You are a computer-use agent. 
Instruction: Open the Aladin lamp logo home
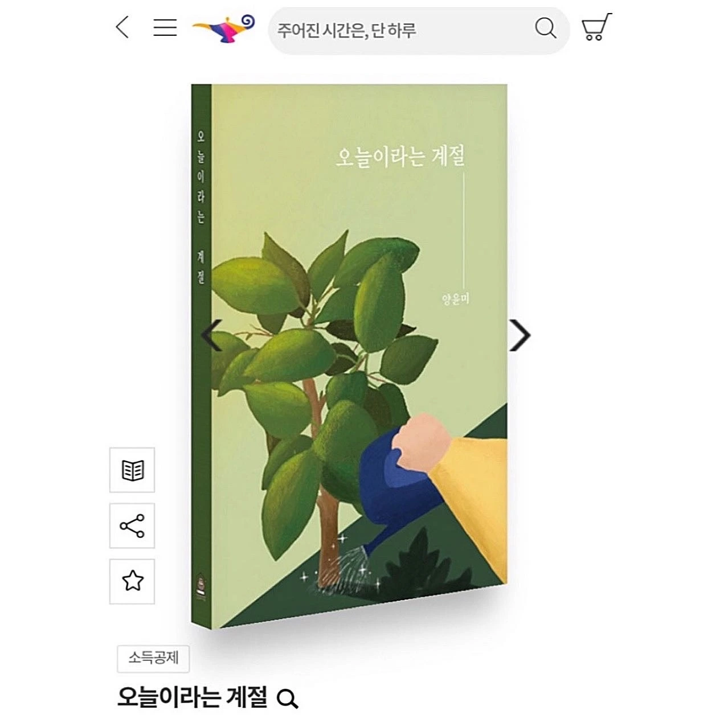(x=223, y=28)
